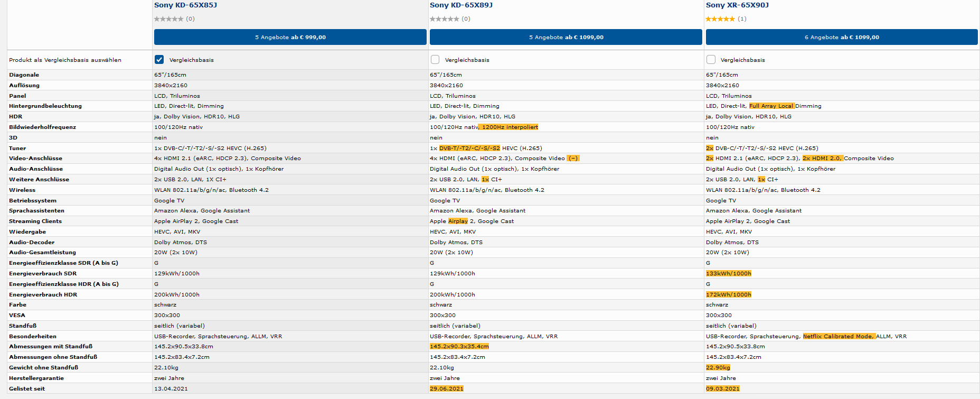
Task: Click 5 Angebote ab € 999,00 button
Action: click(x=290, y=37)
